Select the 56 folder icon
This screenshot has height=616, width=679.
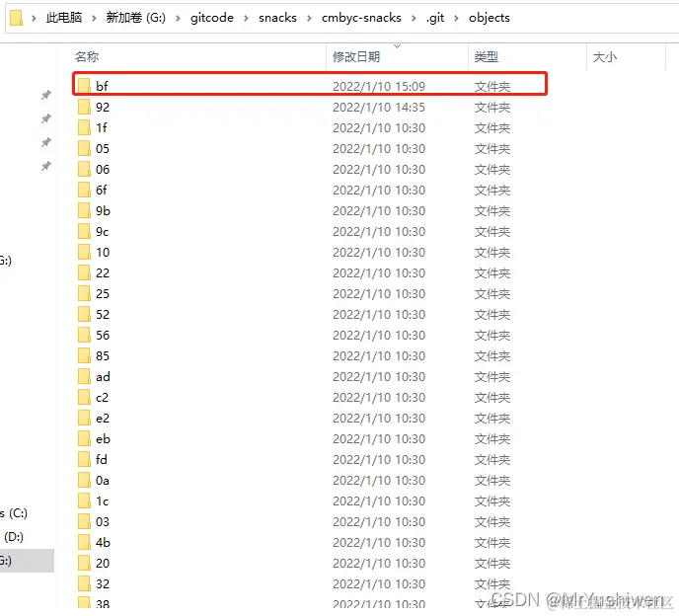coord(84,336)
